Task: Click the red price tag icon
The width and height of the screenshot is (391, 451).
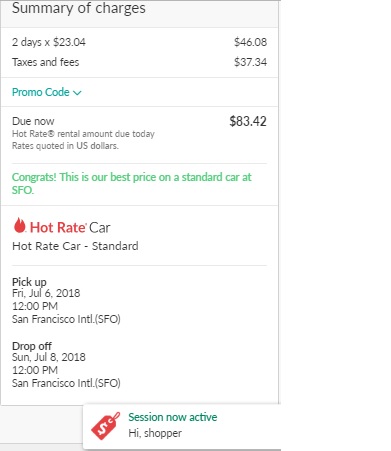Action: (x=105, y=426)
